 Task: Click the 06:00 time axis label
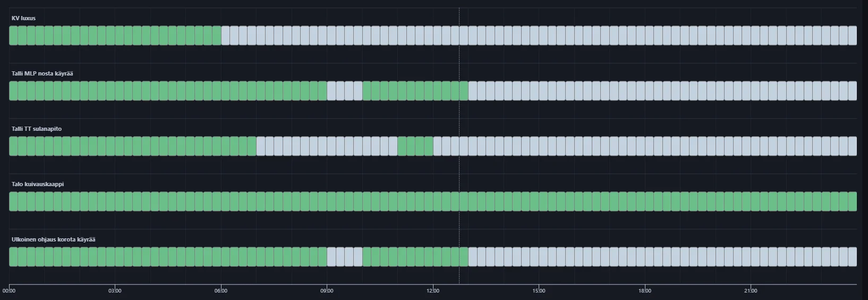pos(221,291)
